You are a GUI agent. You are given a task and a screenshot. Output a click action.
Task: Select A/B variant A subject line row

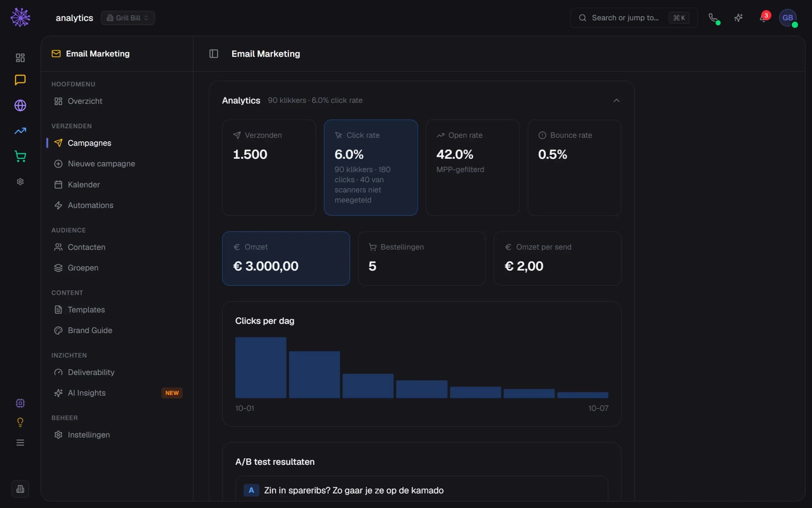(x=422, y=489)
